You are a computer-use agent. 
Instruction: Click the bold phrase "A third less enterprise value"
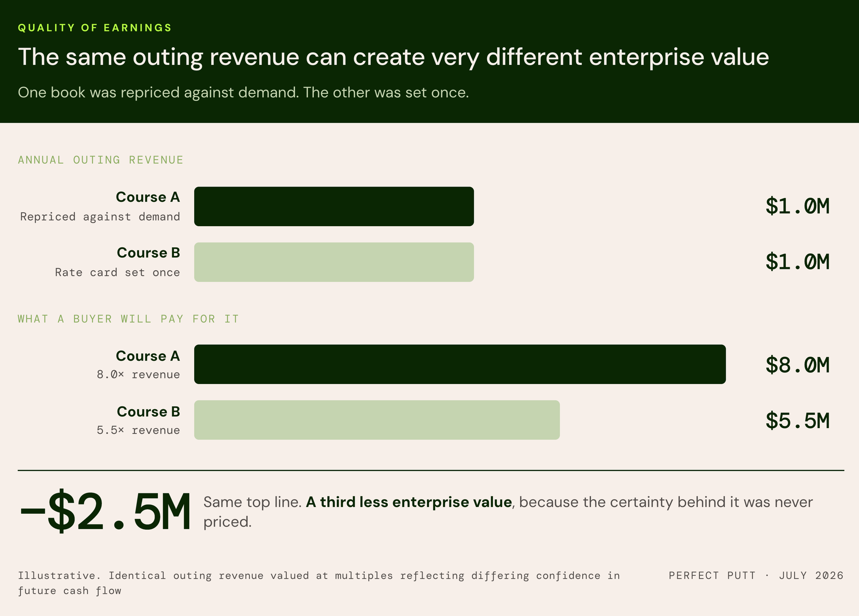[409, 502]
